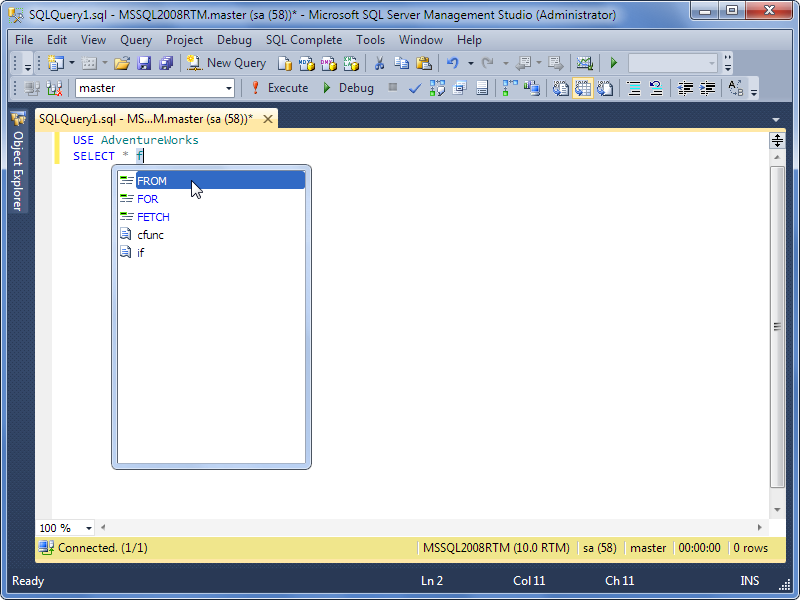
Task: Open the 100 % zoom dropdown
Action: click(x=89, y=528)
